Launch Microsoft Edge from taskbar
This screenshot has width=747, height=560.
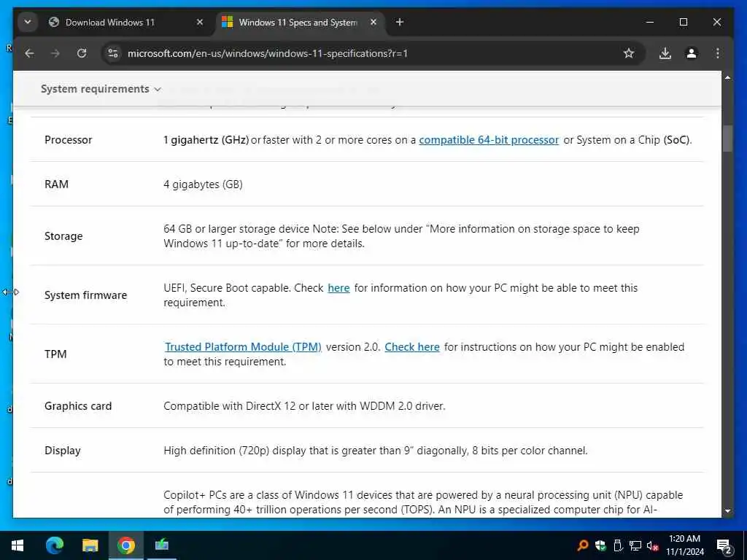54,545
